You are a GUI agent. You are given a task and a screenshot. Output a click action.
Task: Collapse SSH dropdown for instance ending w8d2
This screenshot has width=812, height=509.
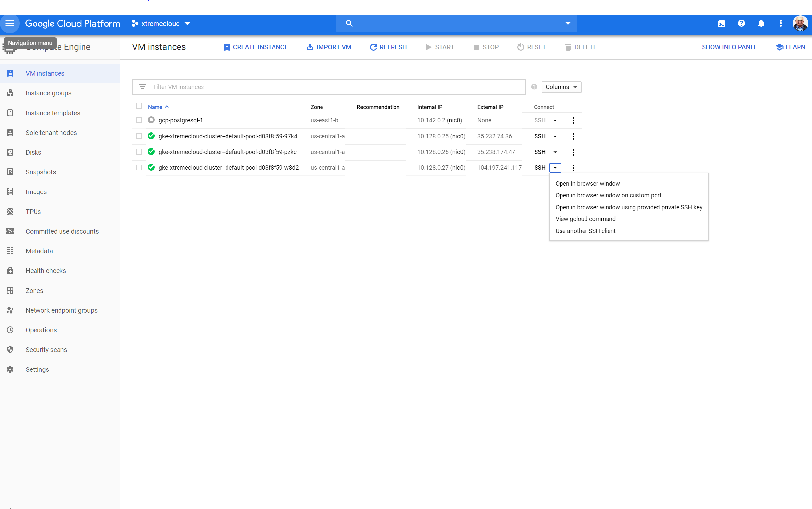click(x=555, y=168)
